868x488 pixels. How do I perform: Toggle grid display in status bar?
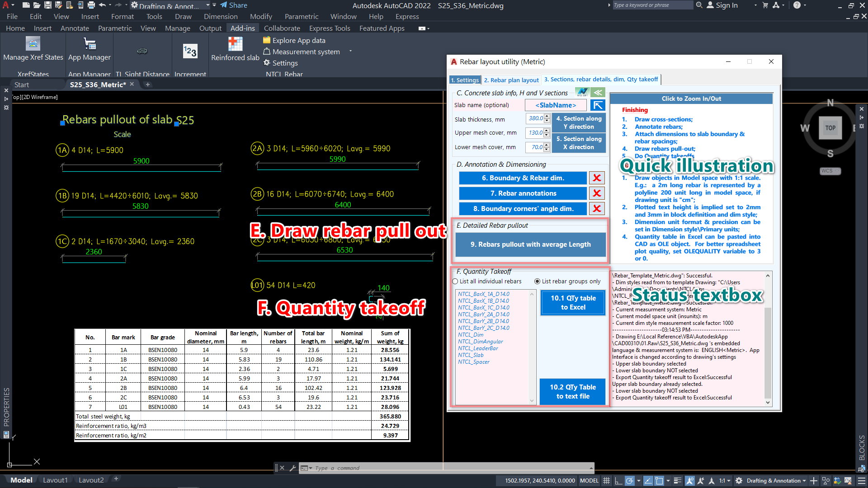pos(606,481)
